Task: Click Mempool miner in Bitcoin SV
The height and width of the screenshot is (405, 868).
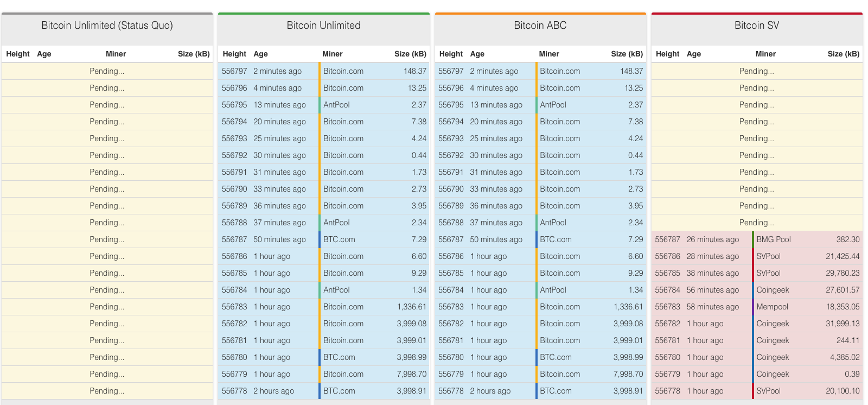Action: click(x=772, y=307)
